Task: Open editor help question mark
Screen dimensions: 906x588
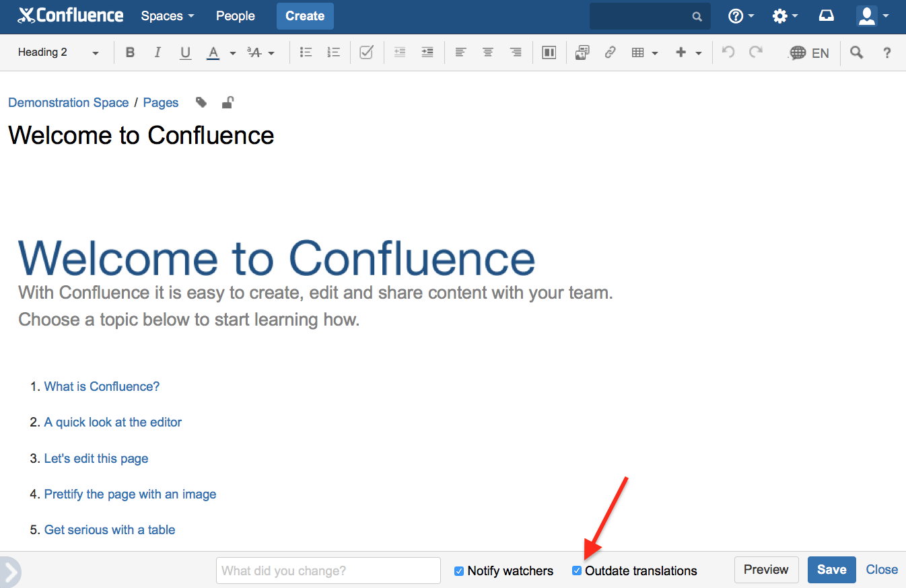Action: click(887, 52)
